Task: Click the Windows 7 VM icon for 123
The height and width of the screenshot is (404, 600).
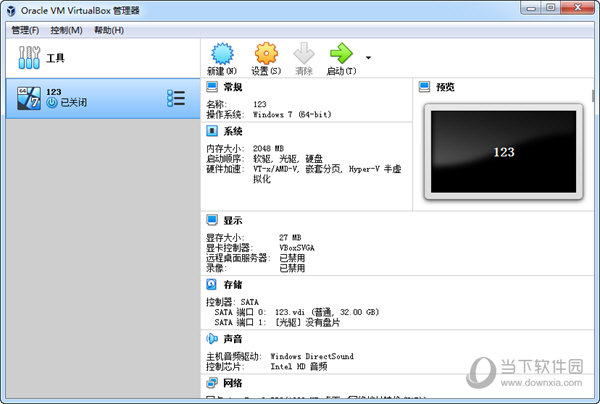Action: coord(29,98)
